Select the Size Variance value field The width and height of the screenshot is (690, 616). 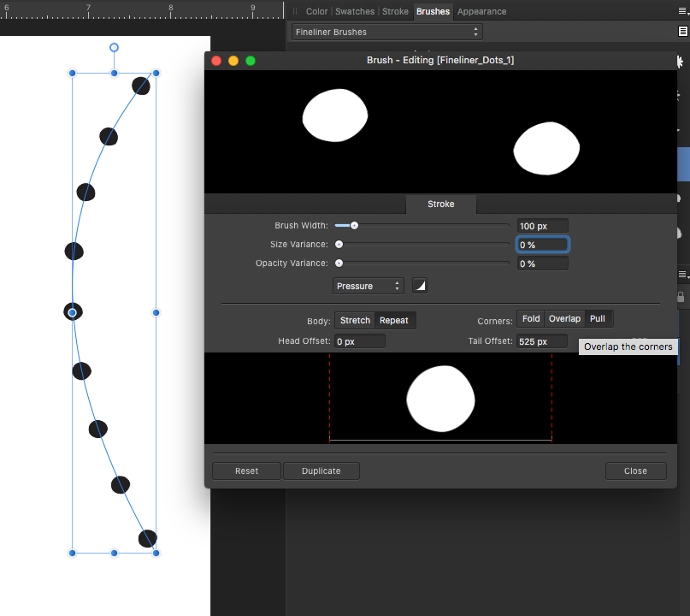tap(542, 245)
